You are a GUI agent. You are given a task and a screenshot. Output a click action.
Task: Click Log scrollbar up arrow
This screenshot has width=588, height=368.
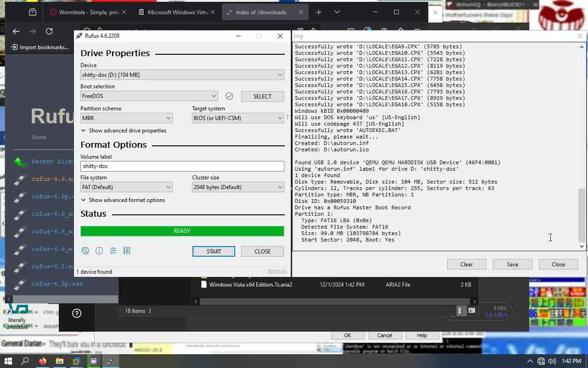(x=582, y=46)
